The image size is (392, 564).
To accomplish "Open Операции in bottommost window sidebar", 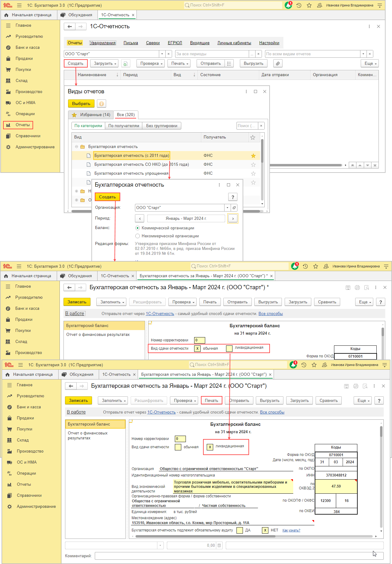I will [26, 473].
